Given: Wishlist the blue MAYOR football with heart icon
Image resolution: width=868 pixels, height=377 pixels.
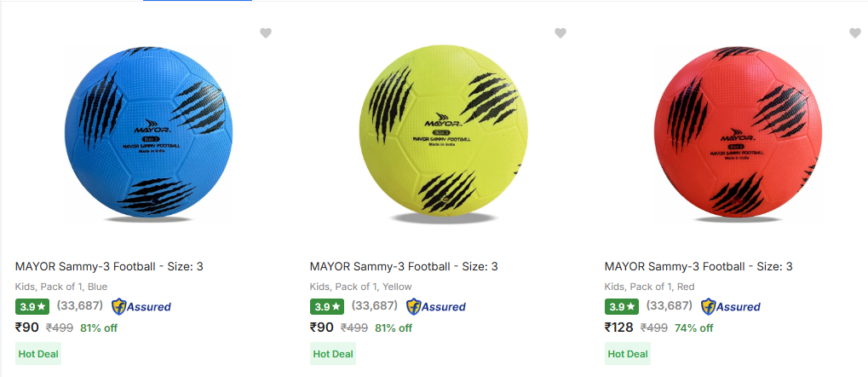Looking at the screenshot, I should (266, 33).
